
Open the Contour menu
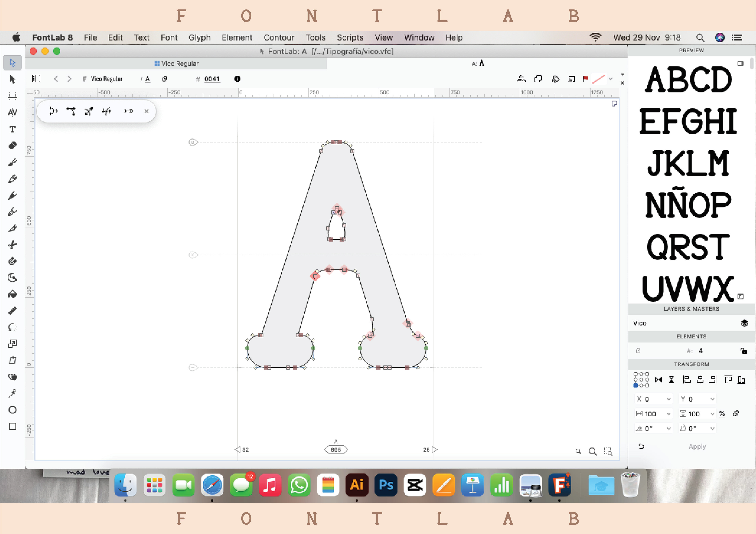279,38
